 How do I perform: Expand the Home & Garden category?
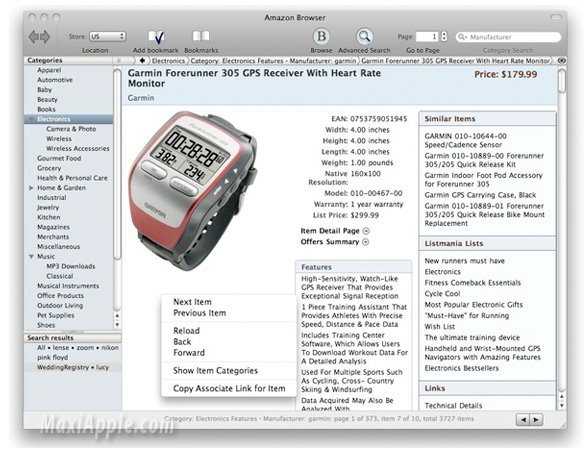click(x=31, y=188)
